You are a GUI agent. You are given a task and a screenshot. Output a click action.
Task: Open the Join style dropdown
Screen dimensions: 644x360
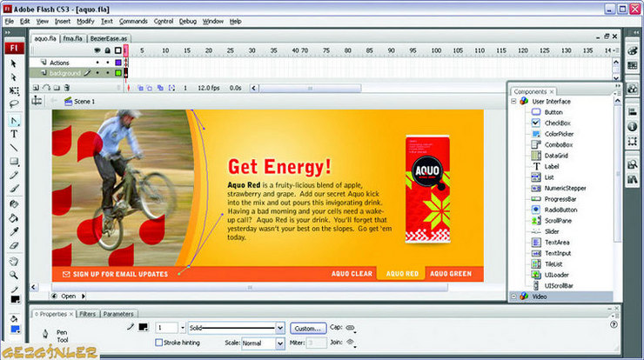[x=351, y=343]
